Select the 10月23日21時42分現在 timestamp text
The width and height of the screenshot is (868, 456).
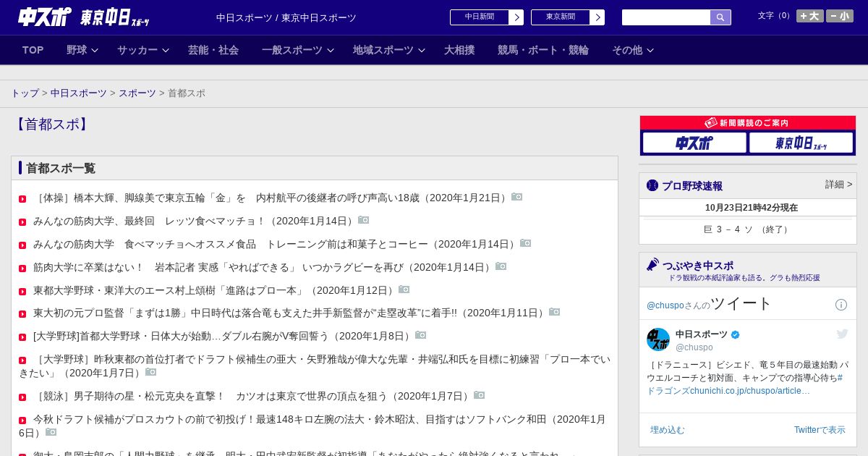pos(752,208)
